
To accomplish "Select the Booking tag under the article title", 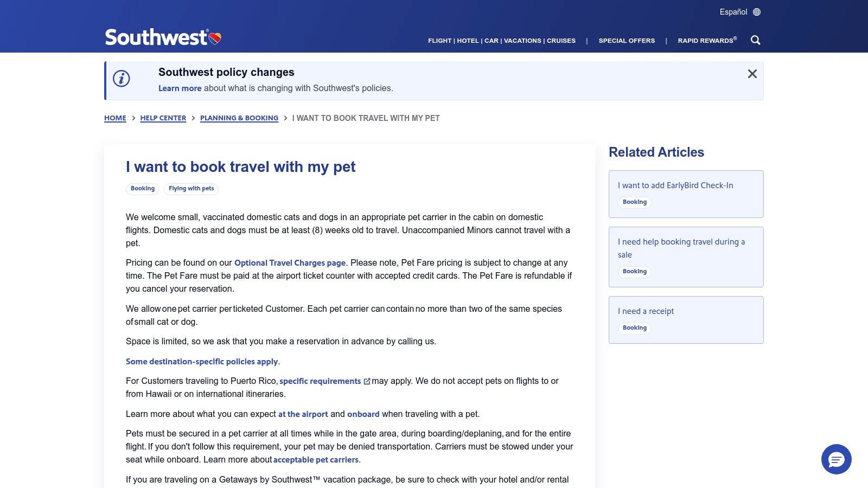I will 142,189.
